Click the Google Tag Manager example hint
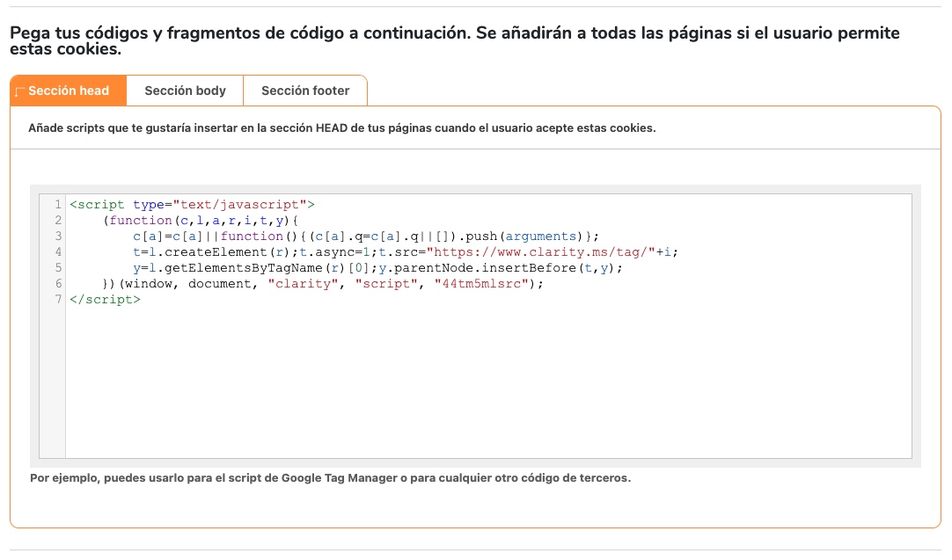 point(330,479)
